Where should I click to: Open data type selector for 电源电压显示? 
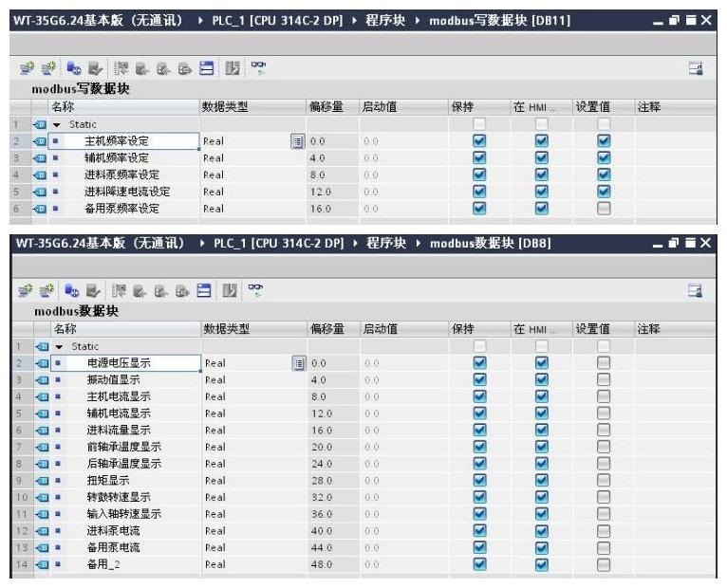coord(297,363)
